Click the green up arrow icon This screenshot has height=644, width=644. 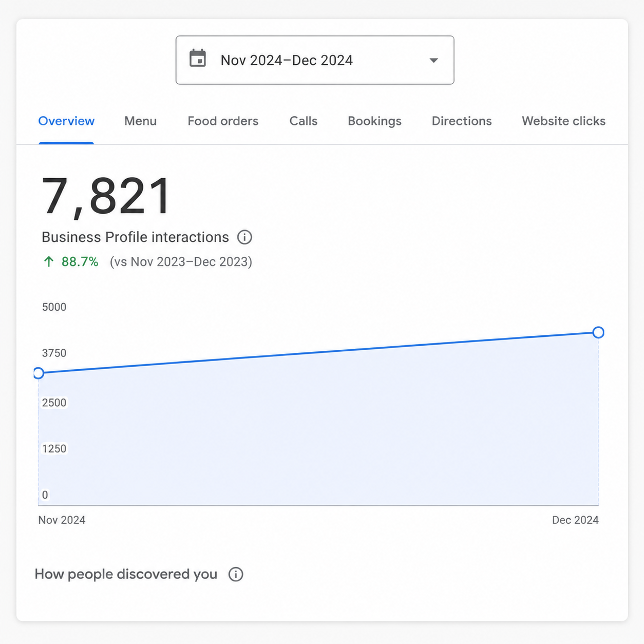pos(48,262)
